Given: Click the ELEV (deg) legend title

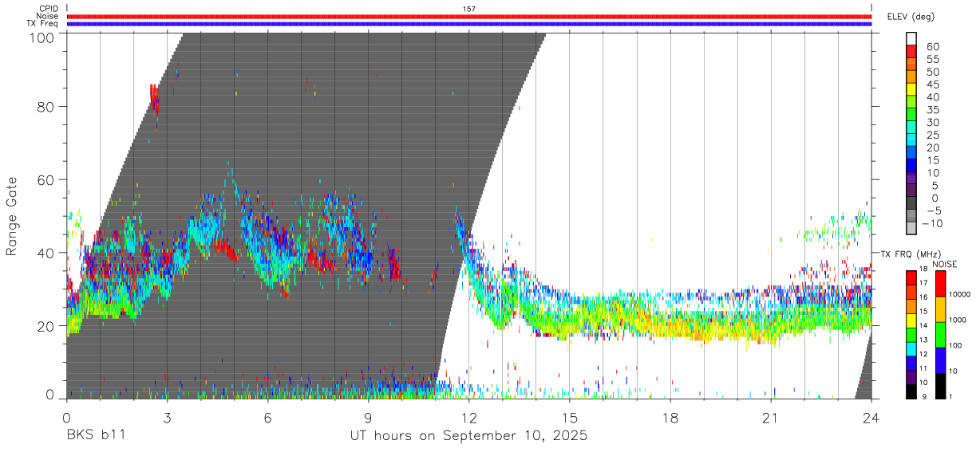Looking at the screenshot, I should click(911, 17).
